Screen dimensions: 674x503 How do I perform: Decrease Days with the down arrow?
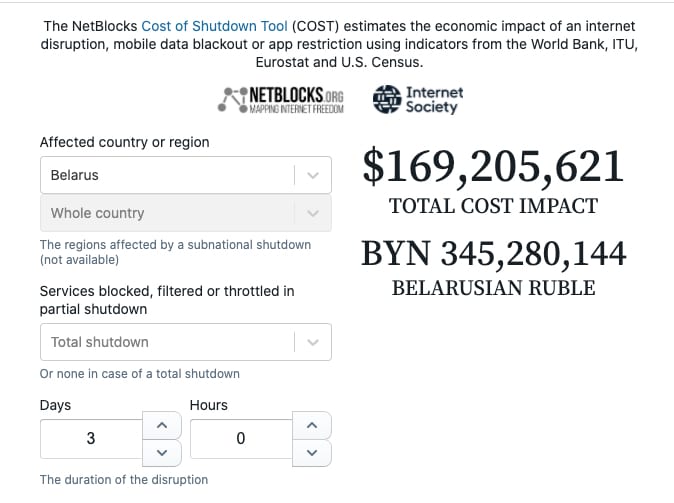click(x=162, y=452)
